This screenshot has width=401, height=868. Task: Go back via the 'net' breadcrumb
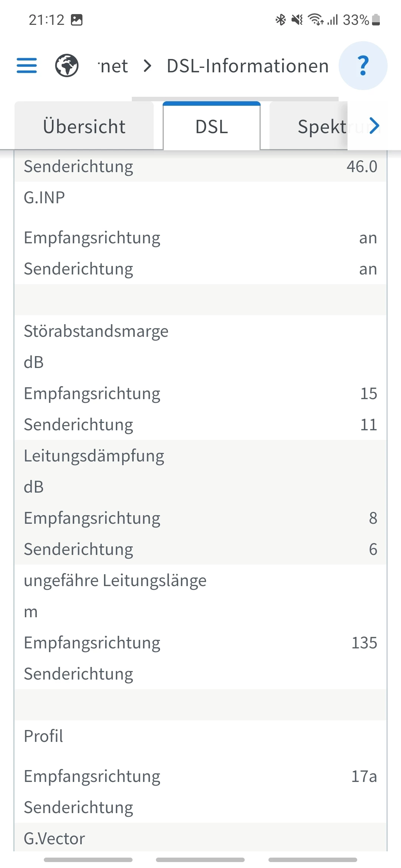(114, 66)
